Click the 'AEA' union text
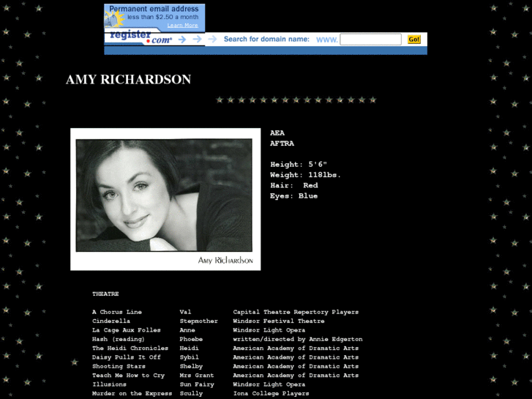Viewport: 532px width, 399px height. [x=277, y=133]
